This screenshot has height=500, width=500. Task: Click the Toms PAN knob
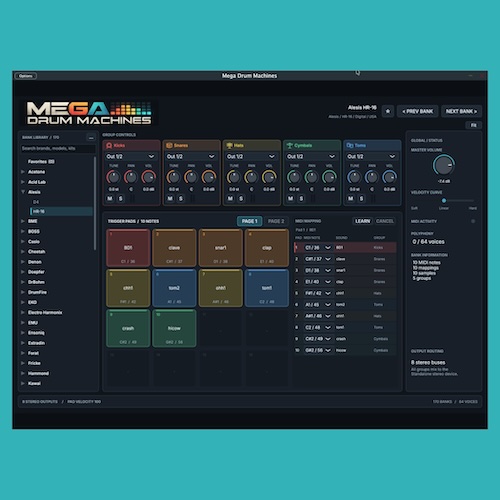[x=372, y=177]
